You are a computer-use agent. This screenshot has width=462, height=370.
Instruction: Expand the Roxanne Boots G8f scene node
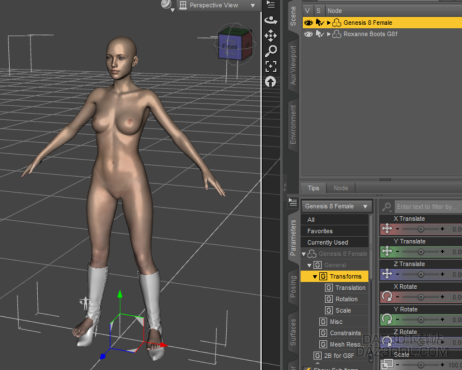(329, 34)
